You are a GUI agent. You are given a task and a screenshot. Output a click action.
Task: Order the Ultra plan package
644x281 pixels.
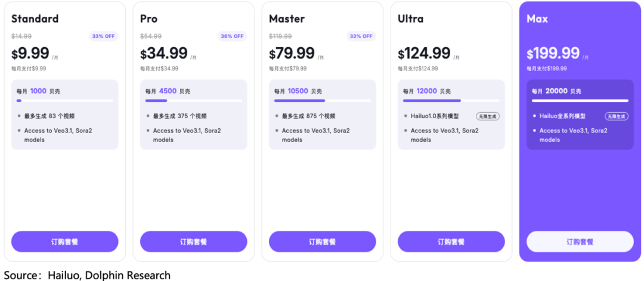(451, 242)
